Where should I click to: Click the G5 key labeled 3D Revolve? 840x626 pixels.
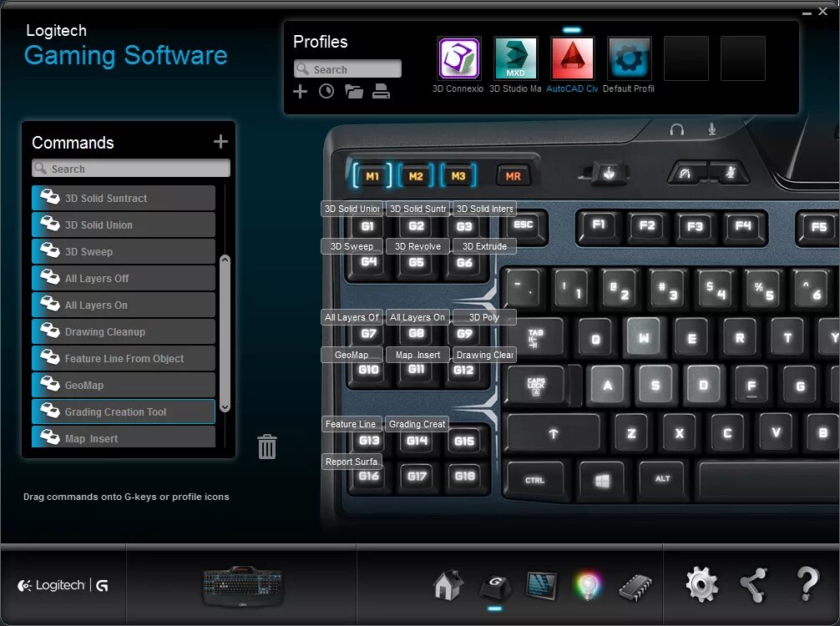(417, 262)
